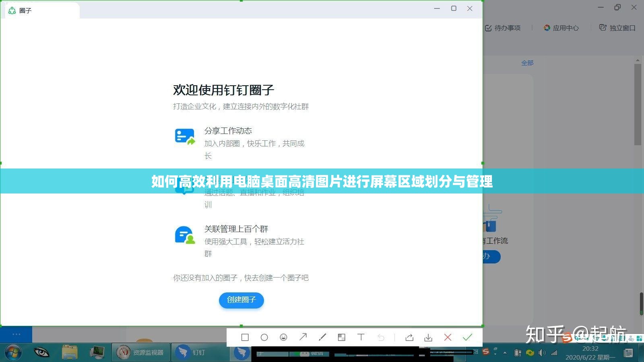Open 待办事项 in the background window

click(x=503, y=28)
